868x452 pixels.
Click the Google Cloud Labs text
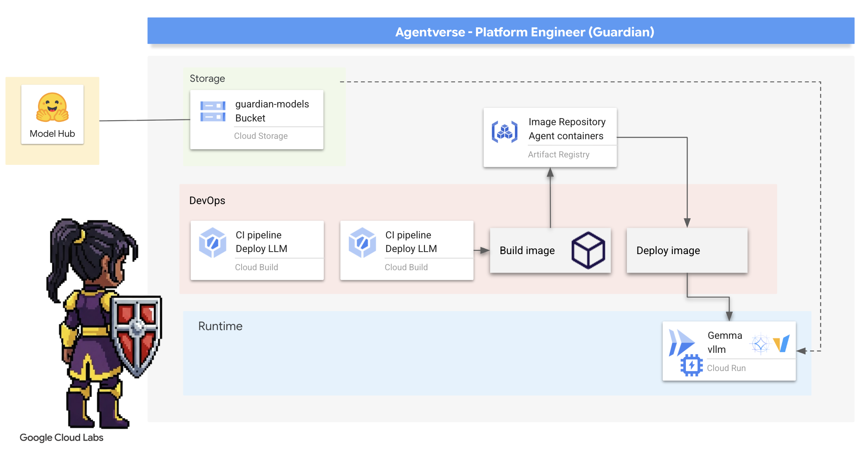(x=62, y=438)
